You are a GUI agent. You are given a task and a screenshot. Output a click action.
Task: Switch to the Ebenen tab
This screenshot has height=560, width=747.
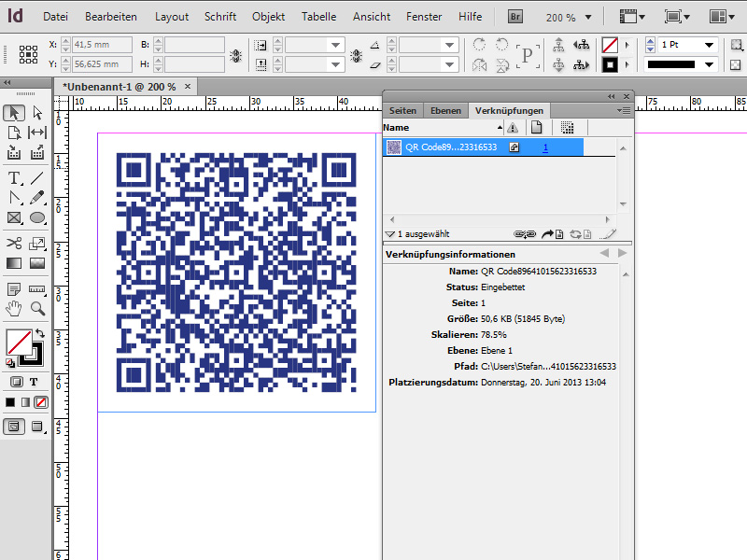(x=445, y=110)
